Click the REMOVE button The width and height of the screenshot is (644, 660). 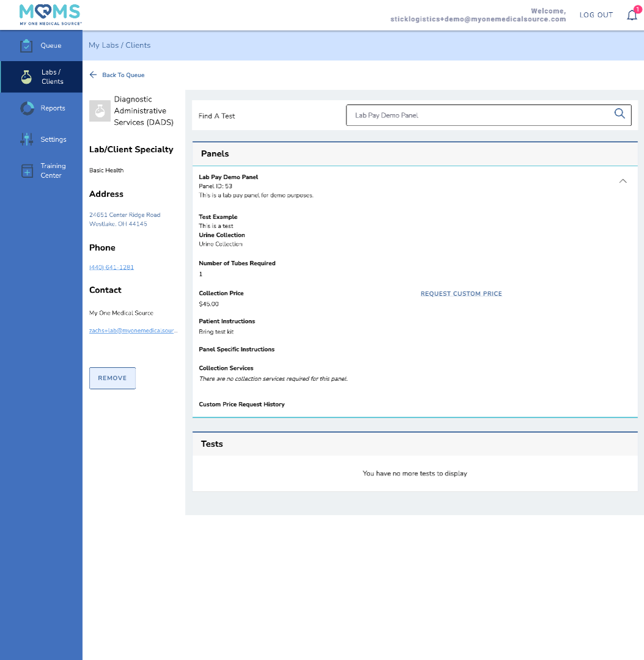pos(112,378)
